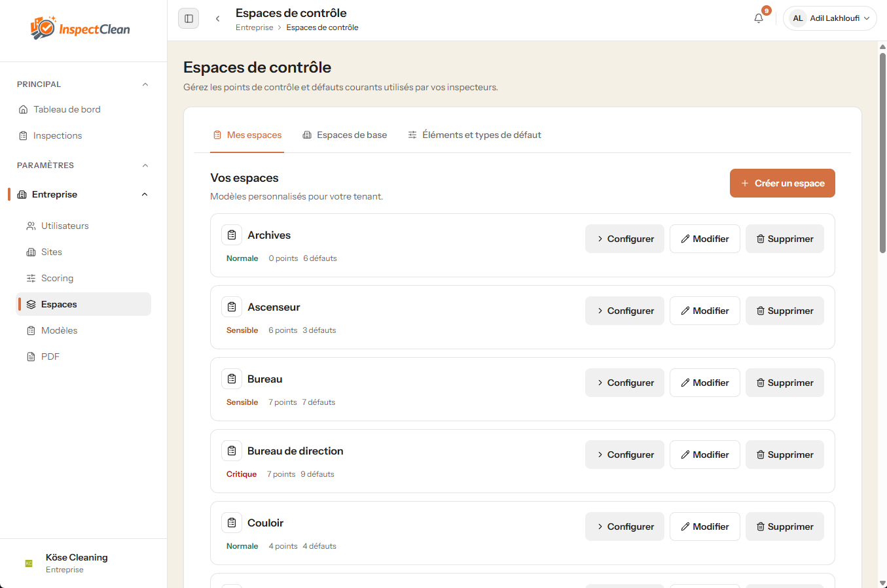Click the Scoring sliders icon

[x=30, y=278]
